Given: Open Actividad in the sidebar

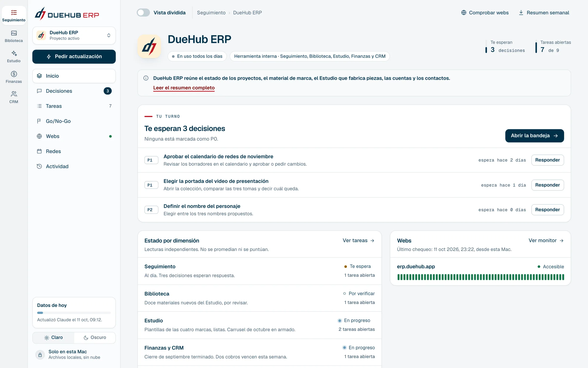Looking at the screenshot, I should (x=74, y=166).
